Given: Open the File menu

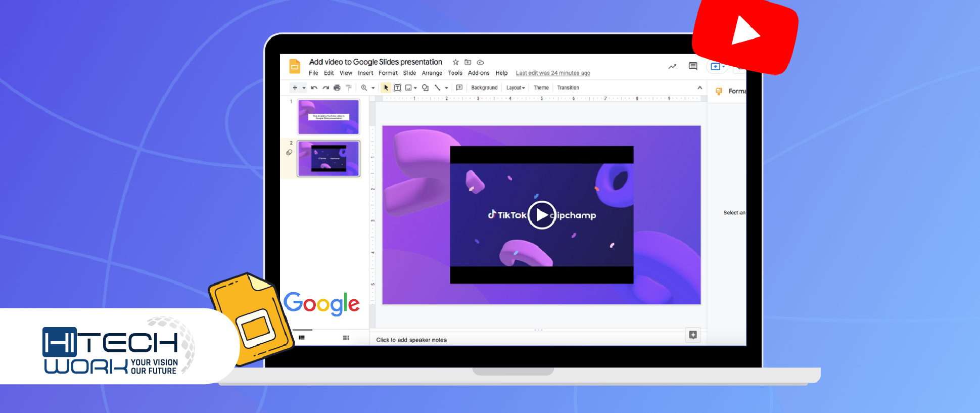Looking at the screenshot, I should coord(313,73).
